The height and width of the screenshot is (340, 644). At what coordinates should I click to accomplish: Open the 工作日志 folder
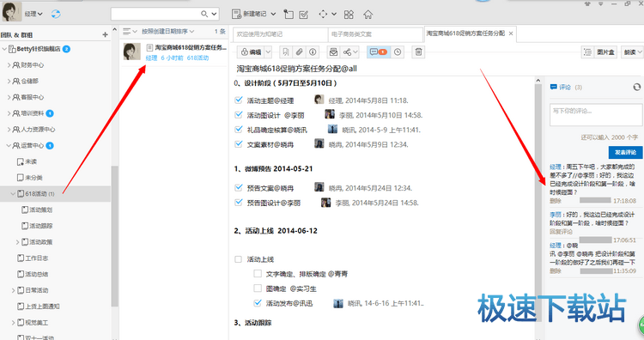(33, 258)
